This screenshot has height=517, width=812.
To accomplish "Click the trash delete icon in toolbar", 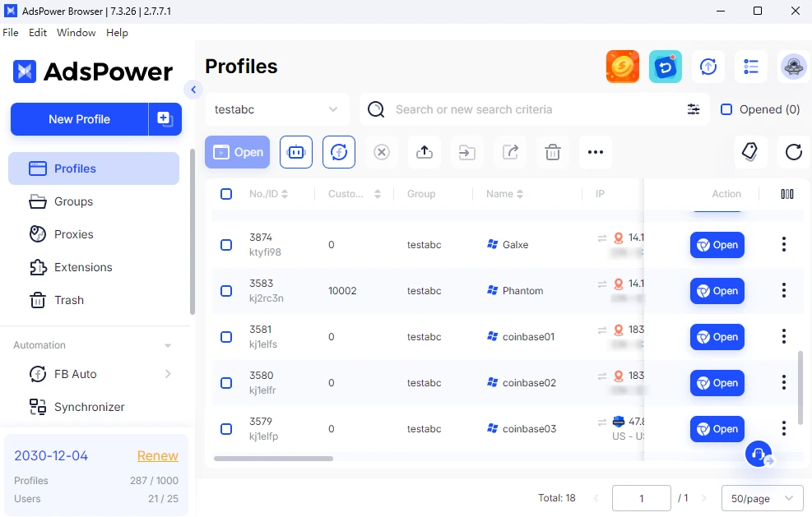I will 553,152.
